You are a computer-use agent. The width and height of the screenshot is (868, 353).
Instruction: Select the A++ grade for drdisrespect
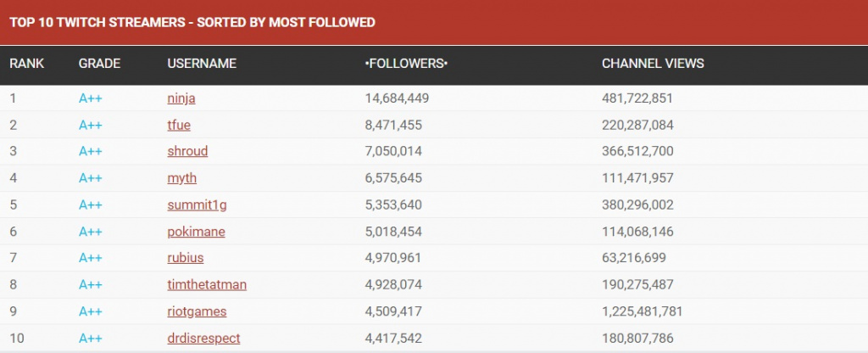click(90, 338)
